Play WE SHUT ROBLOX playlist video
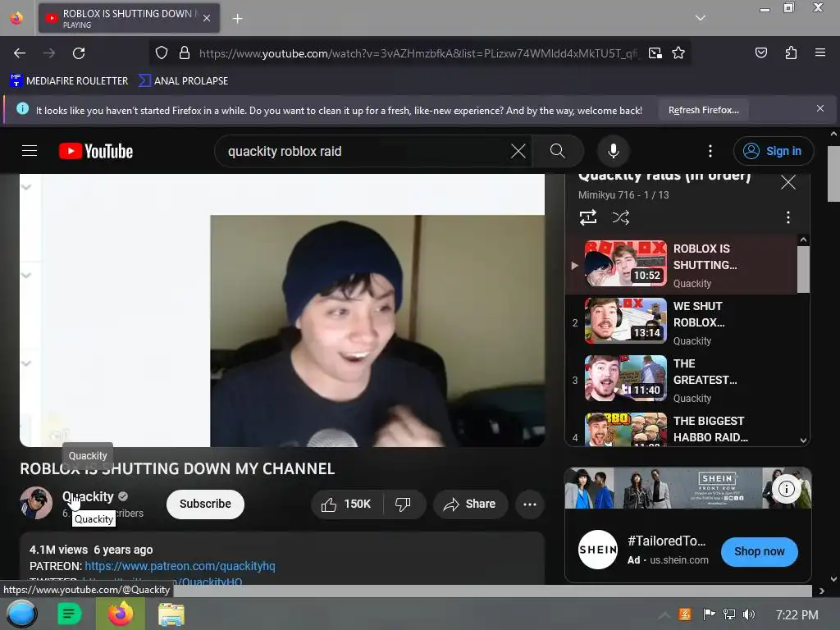 (682, 322)
